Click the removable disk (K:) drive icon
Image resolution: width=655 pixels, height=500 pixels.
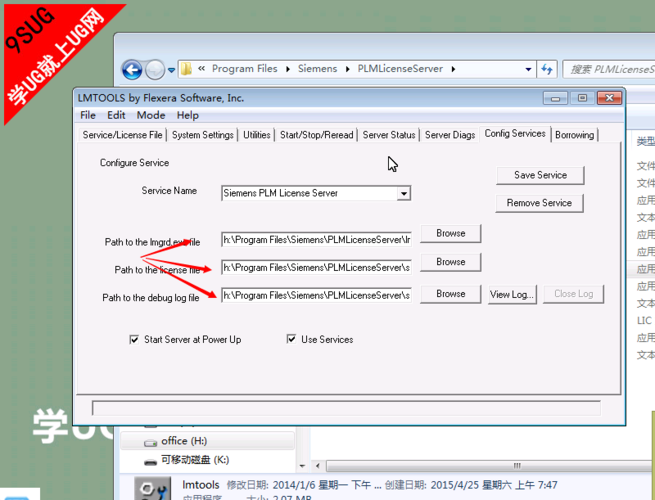[x=150, y=462]
